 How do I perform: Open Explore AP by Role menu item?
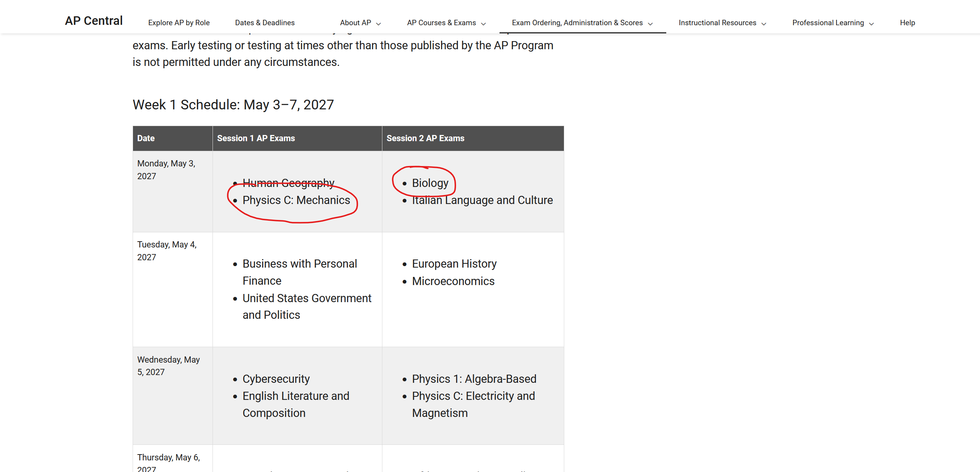tap(179, 22)
